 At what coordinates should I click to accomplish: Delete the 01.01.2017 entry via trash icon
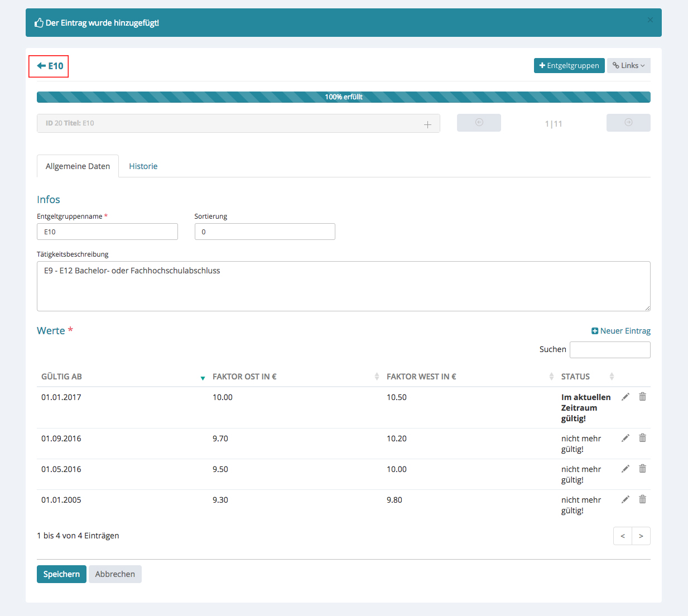[x=642, y=397]
